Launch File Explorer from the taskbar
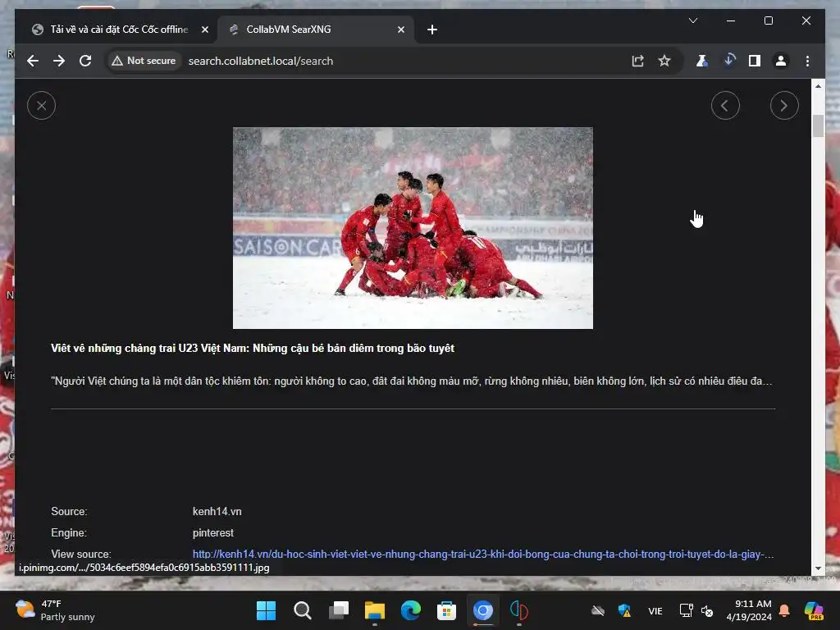This screenshot has height=630, width=840. (374, 610)
